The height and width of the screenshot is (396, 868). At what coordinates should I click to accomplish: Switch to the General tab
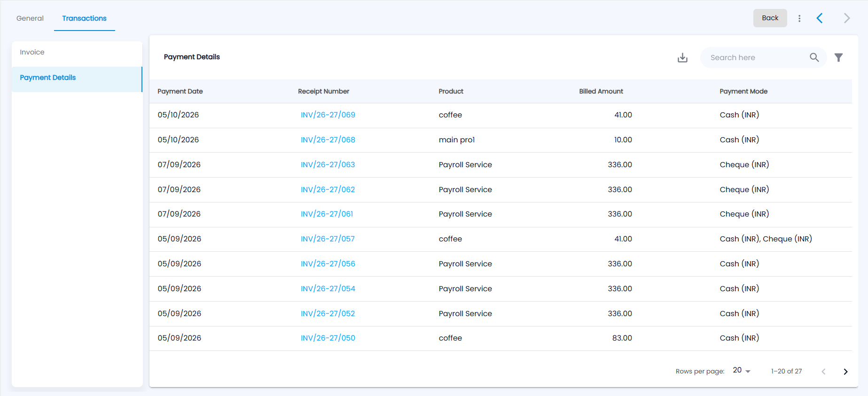(x=30, y=18)
